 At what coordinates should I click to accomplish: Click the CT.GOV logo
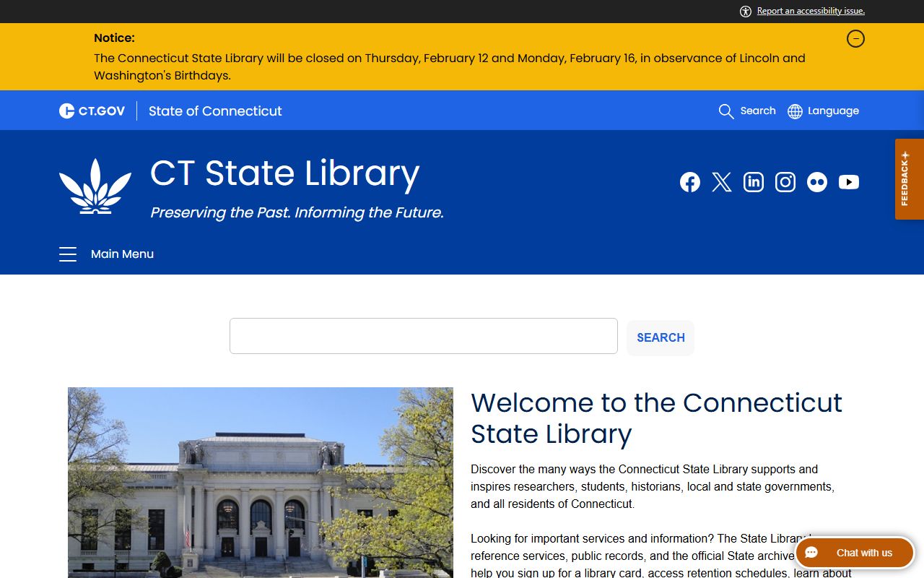coord(92,111)
